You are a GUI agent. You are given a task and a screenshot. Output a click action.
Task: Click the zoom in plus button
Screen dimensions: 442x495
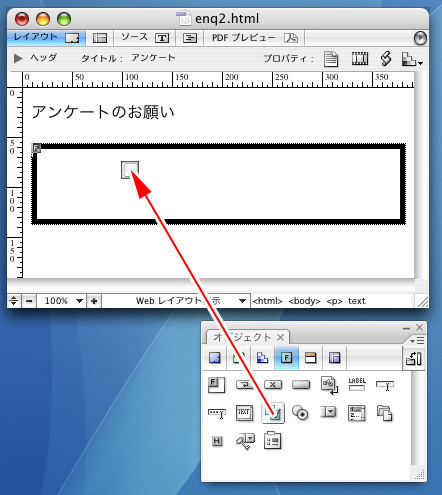coord(94,301)
